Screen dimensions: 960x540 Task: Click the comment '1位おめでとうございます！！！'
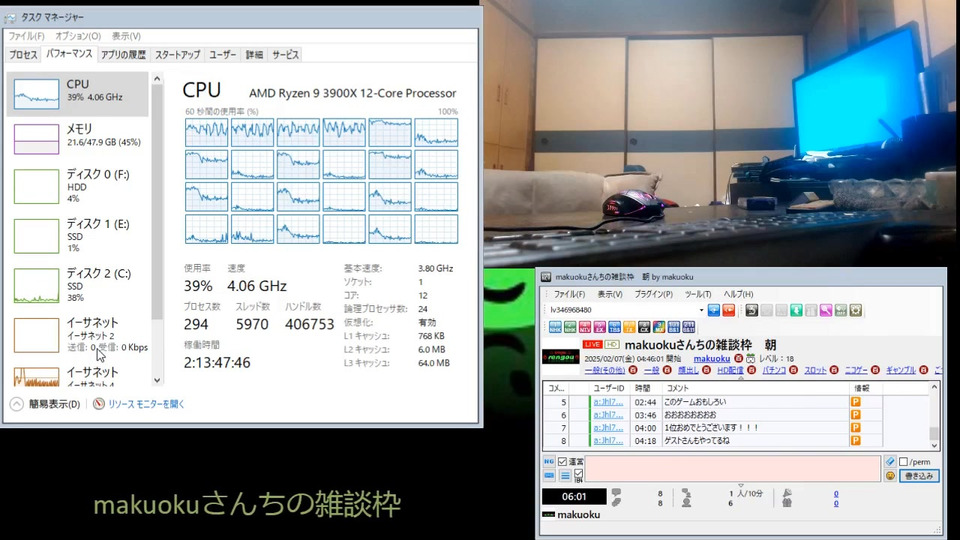pyautogui.click(x=712, y=428)
